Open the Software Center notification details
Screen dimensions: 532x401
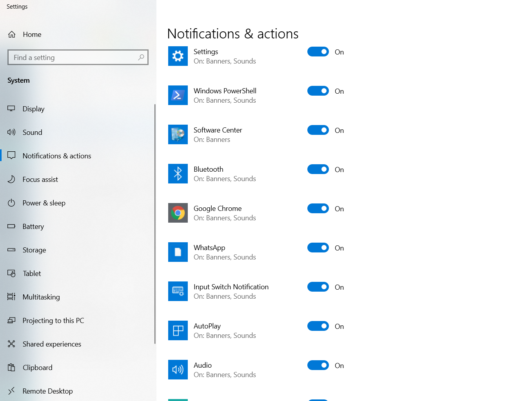(218, 134)
